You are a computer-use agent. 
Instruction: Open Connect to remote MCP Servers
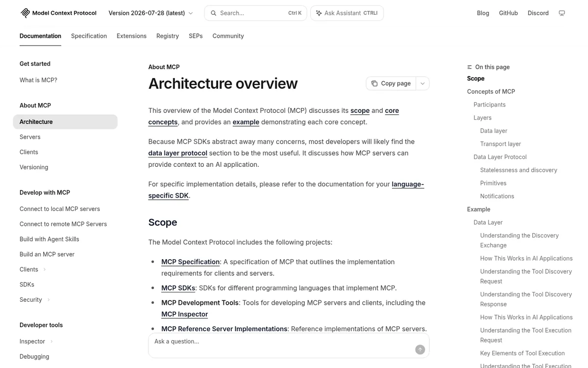[63, 224]
